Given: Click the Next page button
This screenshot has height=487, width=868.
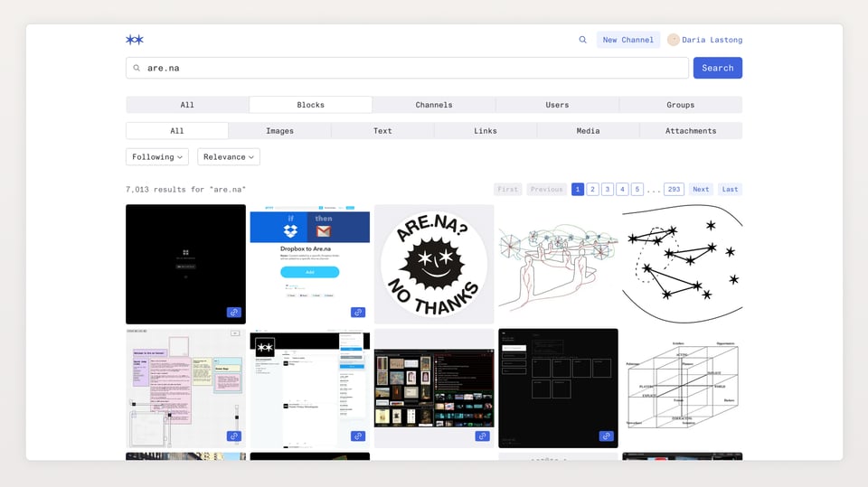Looking at the screenshot, I should tap(701, 189).
